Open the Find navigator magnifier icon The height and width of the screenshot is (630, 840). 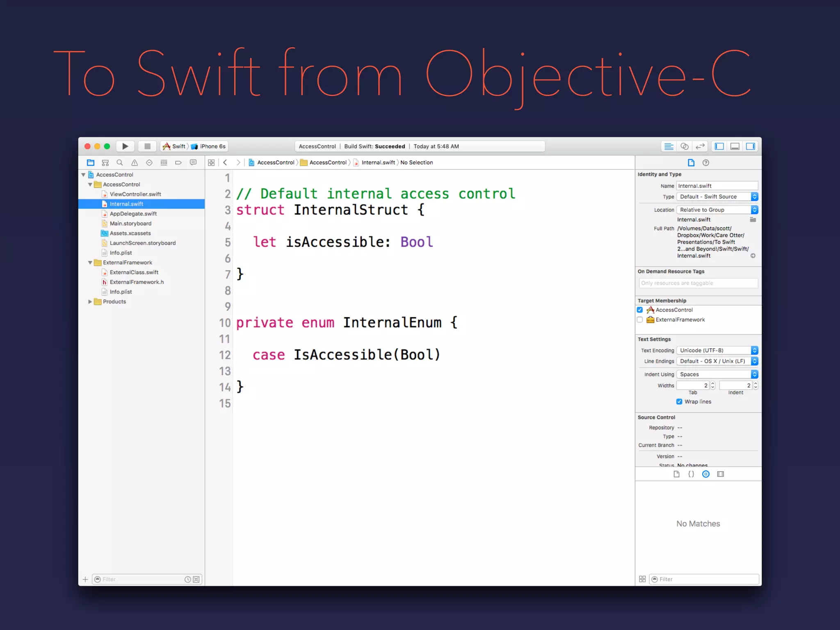(120, 163)
